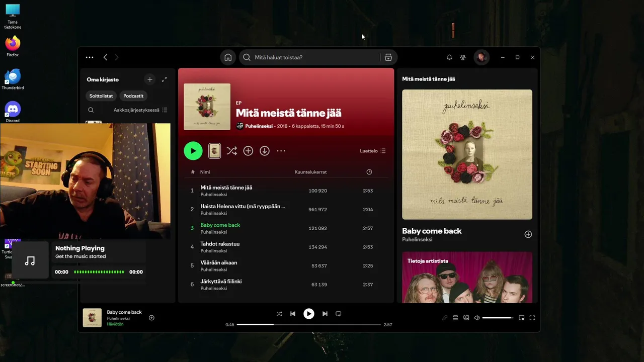Open the user profile avatar
Viewport: 644px width, 362px height.
point(481,57)
